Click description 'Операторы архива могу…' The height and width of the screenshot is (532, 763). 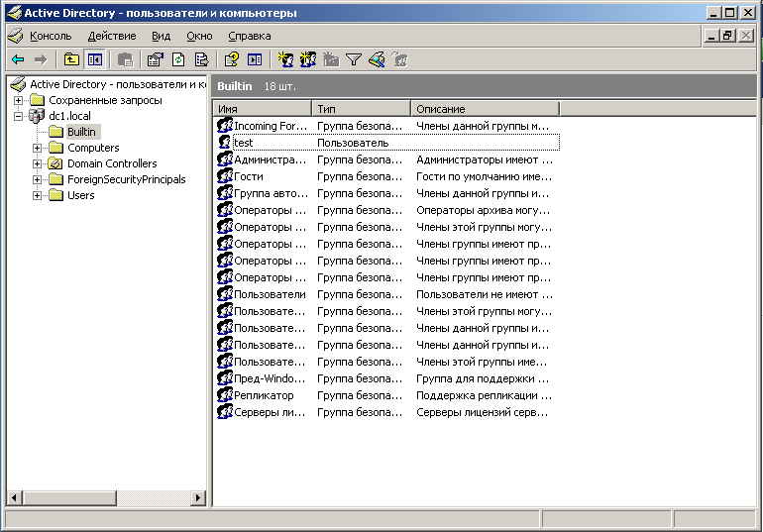pos(484,211)
